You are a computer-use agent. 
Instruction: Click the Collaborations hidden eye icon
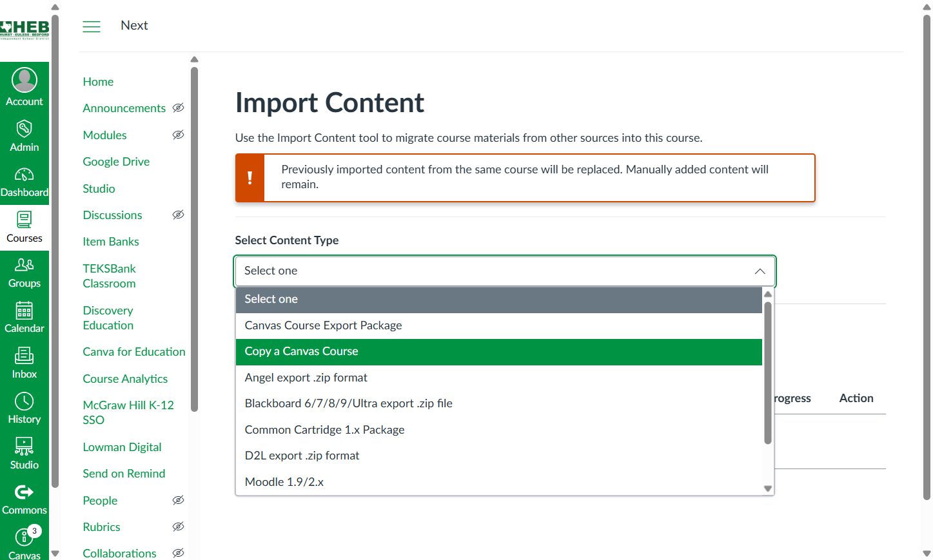tap(179, 553)
